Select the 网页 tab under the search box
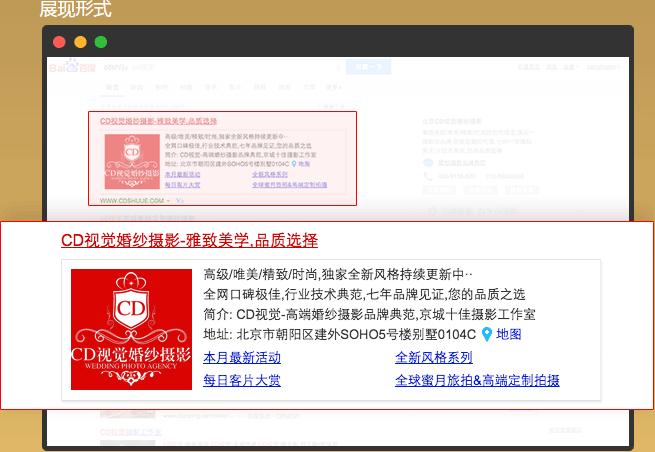655x452 pixels. click(x=112, y=87)
